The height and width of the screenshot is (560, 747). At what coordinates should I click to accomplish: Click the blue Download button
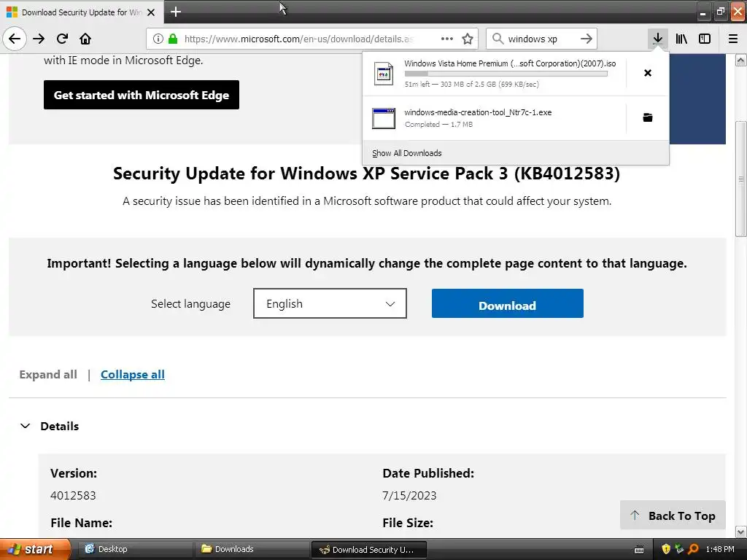(x=507, y=304)
